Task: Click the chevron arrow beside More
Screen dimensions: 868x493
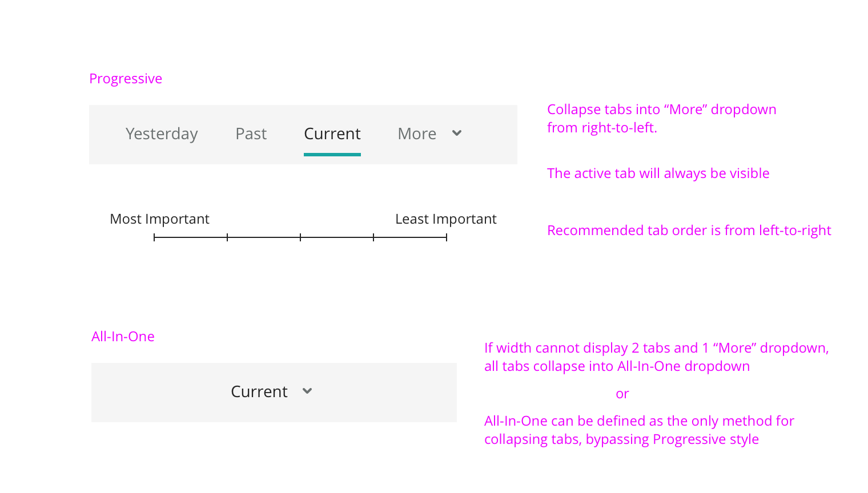Action: click(457, 133)
